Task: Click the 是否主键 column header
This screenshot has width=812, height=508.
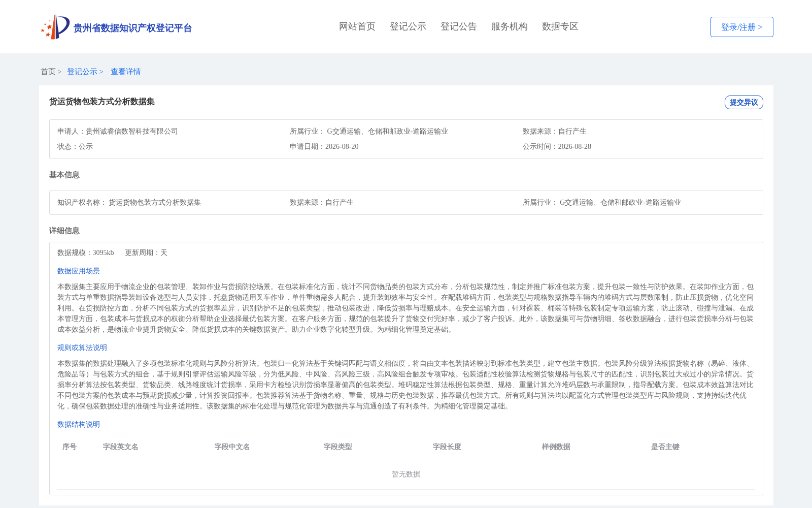Action: [665, 447]
